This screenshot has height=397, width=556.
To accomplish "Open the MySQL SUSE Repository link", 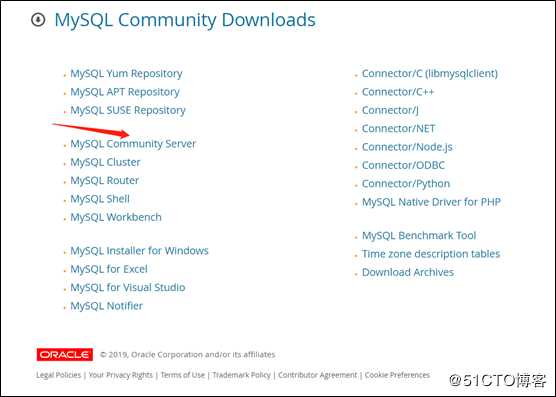I will (128, 110).
